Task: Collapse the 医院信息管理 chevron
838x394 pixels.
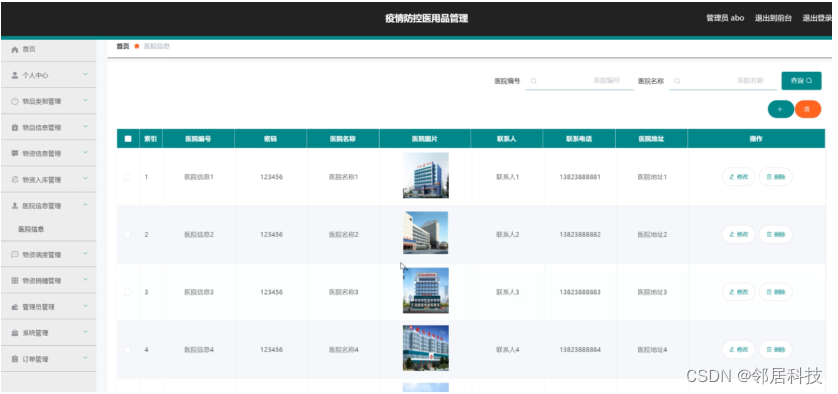Action: [86, 205]
